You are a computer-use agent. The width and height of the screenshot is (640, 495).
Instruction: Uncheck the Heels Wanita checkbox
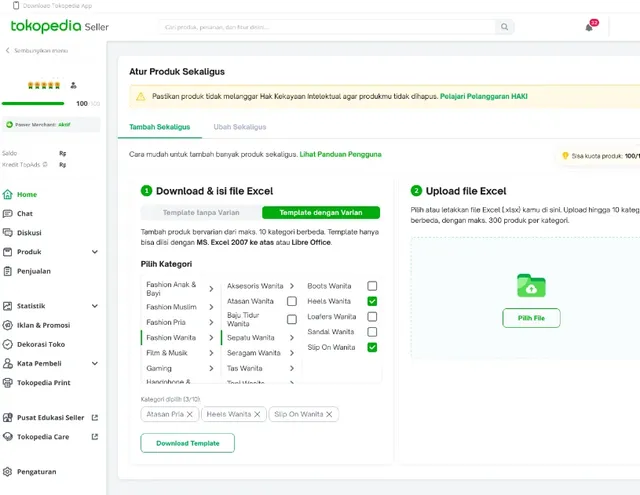click(x=372, y=301)
